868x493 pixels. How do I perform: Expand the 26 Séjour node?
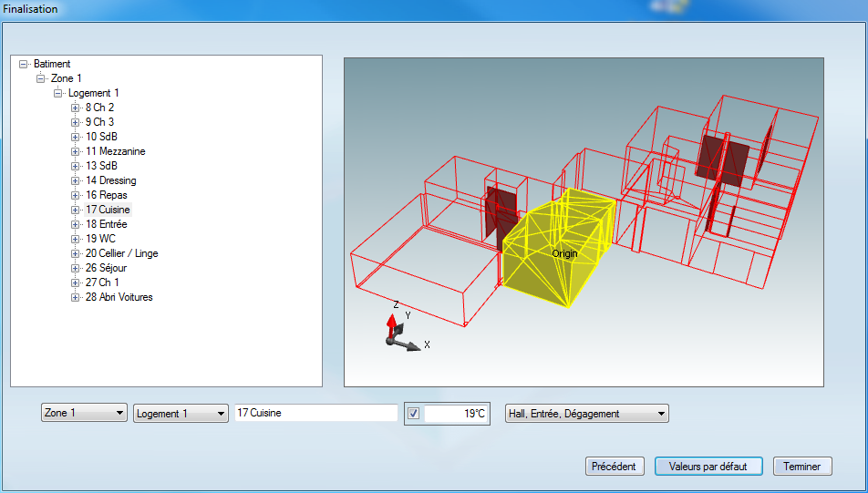coord(76,268)
